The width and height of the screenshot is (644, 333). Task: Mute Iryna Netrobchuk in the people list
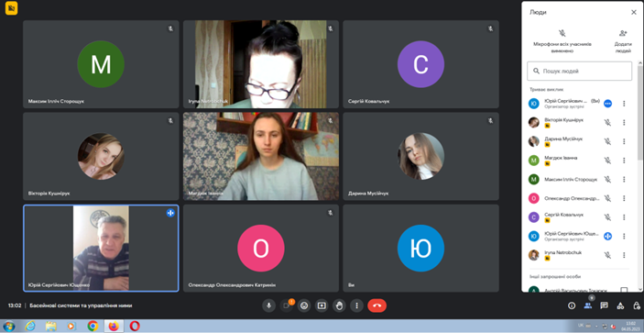pos(607,255)
